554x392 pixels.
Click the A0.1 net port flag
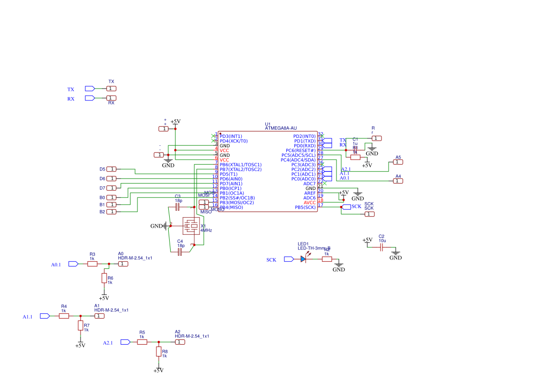[73, 264]
